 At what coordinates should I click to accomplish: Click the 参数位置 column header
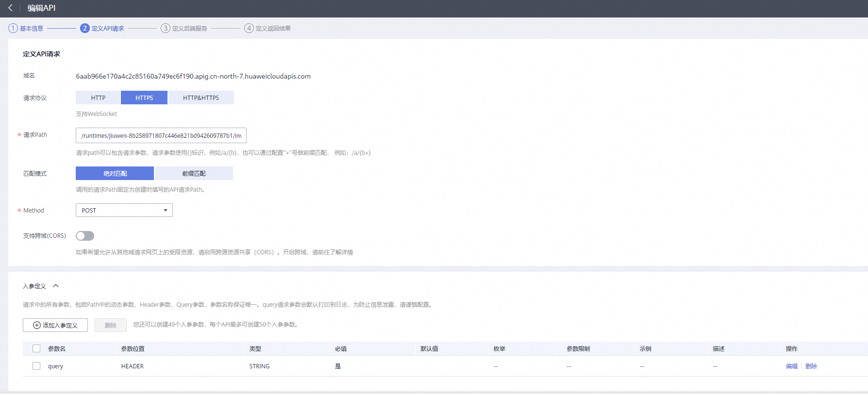pos(133,349)
